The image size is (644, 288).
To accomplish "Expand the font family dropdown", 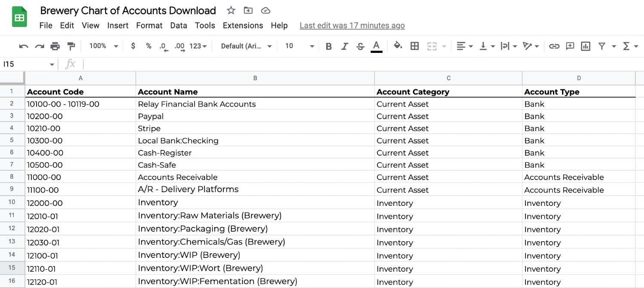I will [x=246, y=46].
